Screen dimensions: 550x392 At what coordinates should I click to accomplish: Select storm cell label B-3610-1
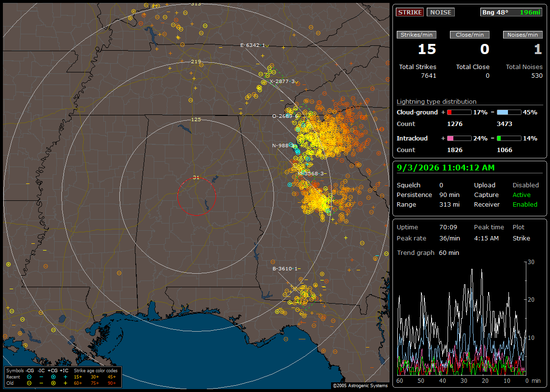[x=285, y=269]
